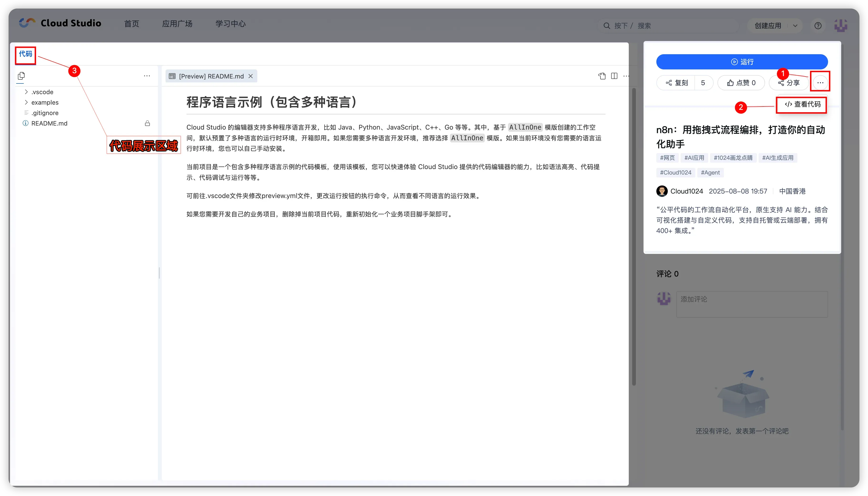Click the help question mark icon
Viewport: 868px width, 496px height.
click(818, 25)
